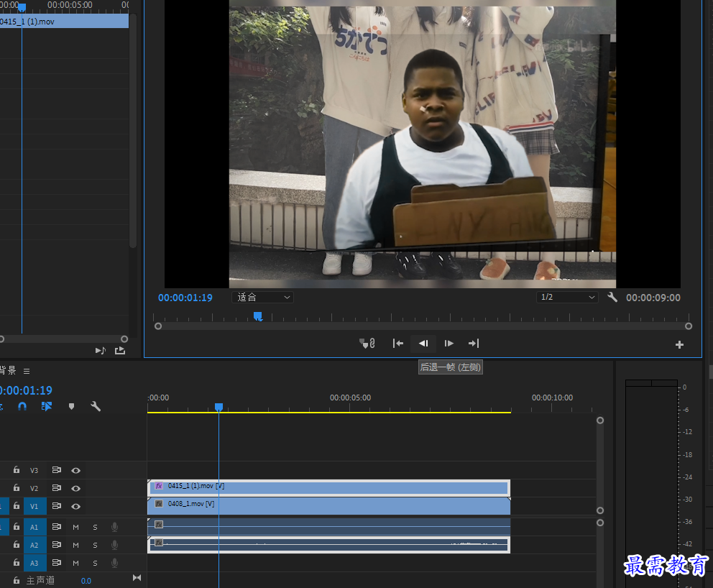The image size is (713, 588).
Task: Click fx badge on 0408_1.mov clip
Action: (x=159, y=503)
